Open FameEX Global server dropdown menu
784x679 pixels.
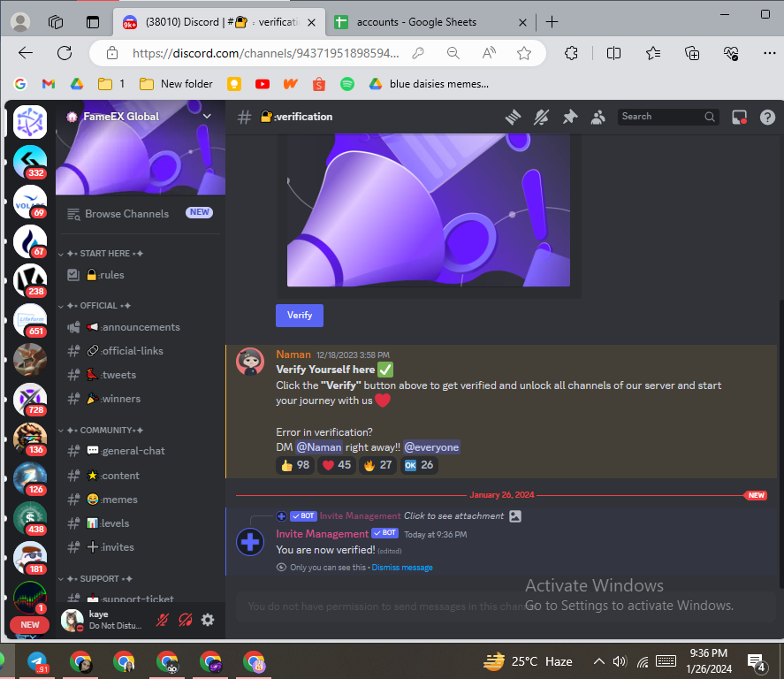(x=207, y=117)
